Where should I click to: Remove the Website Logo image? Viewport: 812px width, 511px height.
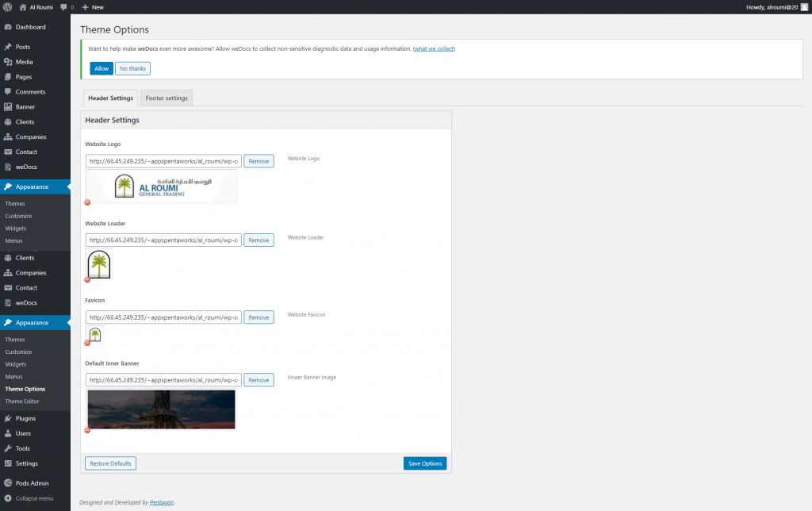[x=259, y=161]
